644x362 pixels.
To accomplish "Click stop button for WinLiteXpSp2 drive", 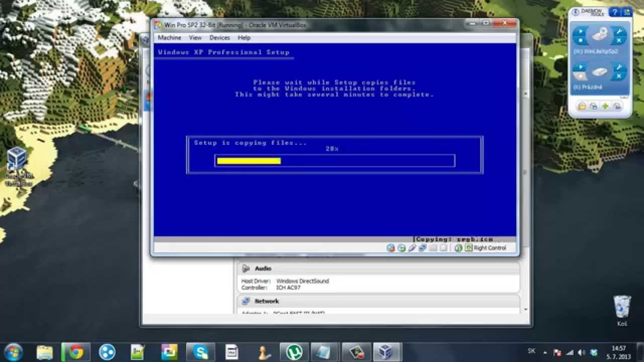I will (581, 40).
